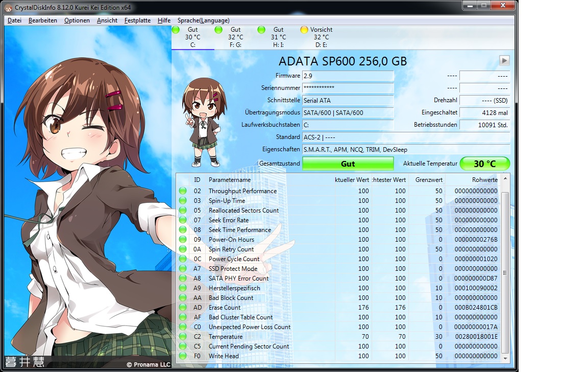Click status dot for Power Cycle Count

point(183,259)
